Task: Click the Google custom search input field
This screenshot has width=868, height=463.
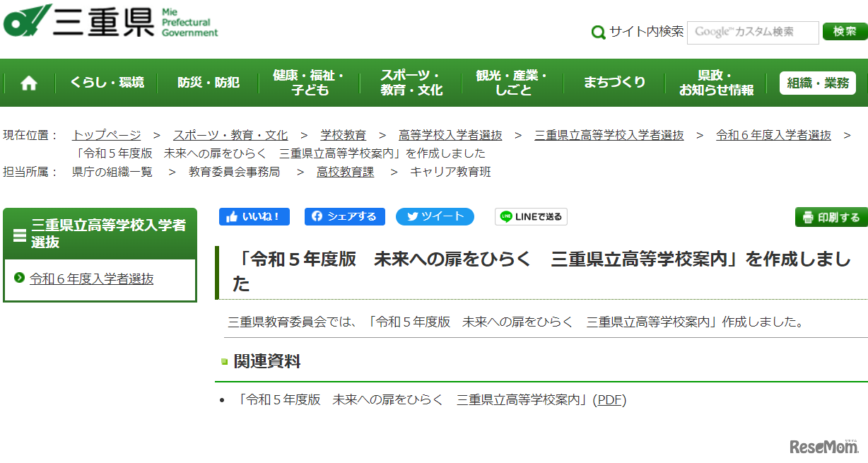Action: [x=752, y=33]
